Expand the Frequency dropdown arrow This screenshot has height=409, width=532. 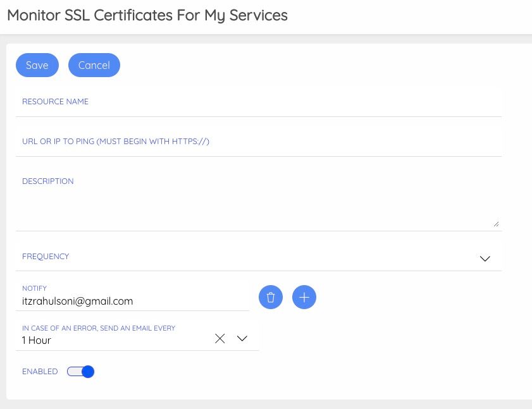coord(485,259)
